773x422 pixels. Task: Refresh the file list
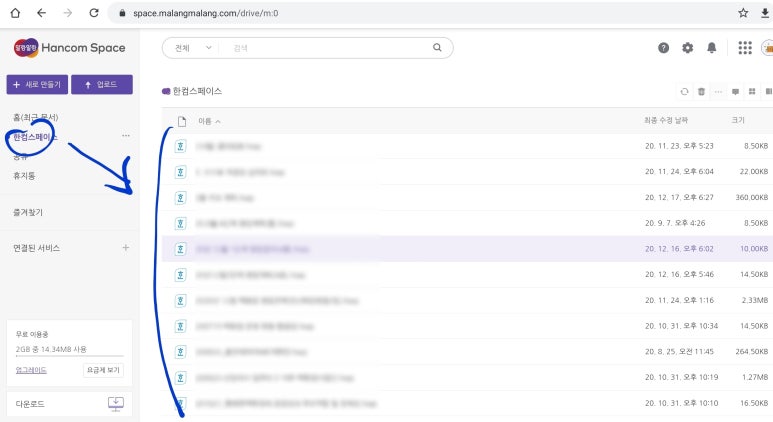tap(684, 91)
